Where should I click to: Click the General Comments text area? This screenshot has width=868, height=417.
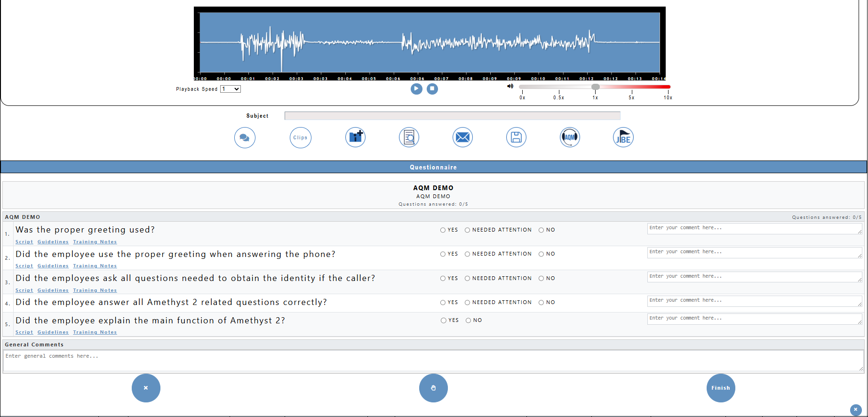pyautogui.click(x=433, y=361)
